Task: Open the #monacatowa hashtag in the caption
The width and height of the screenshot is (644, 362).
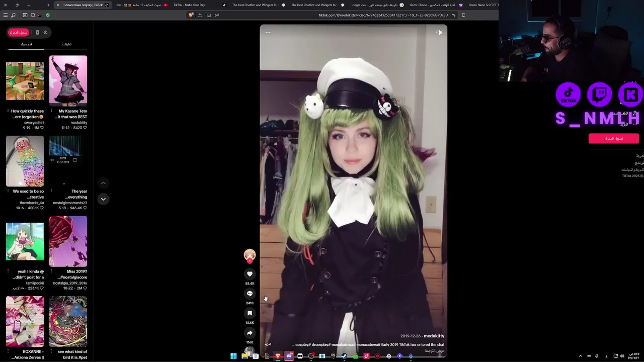Action: coord(369,345)
